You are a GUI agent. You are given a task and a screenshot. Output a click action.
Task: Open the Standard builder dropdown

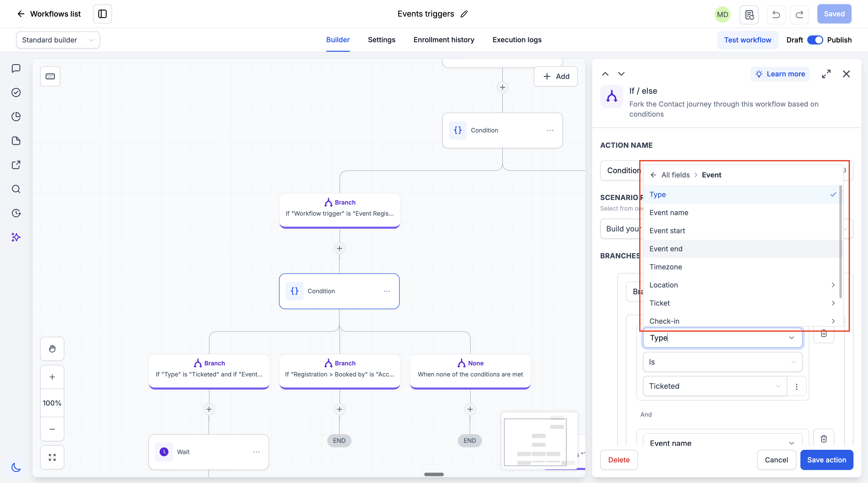[x=58, y=40]
